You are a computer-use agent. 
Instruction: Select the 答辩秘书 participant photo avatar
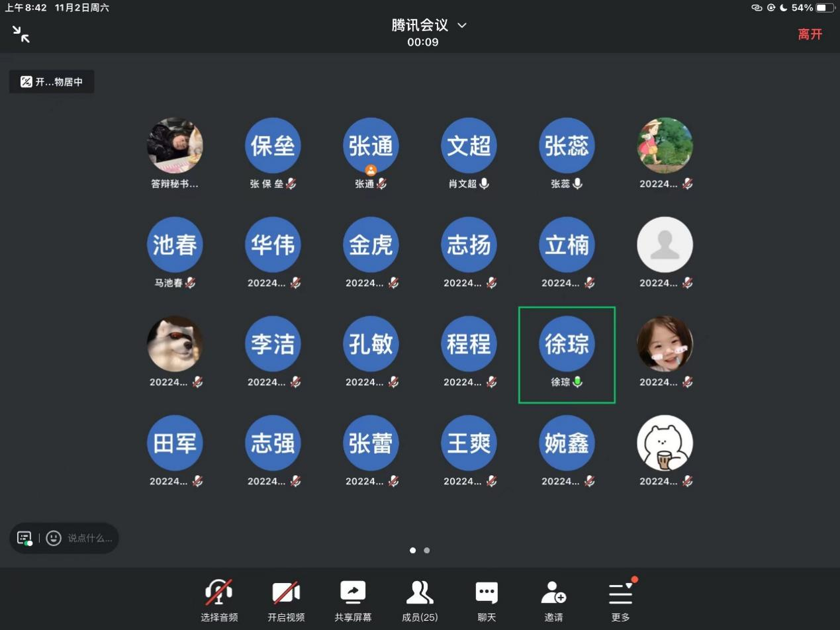(175, 146)
